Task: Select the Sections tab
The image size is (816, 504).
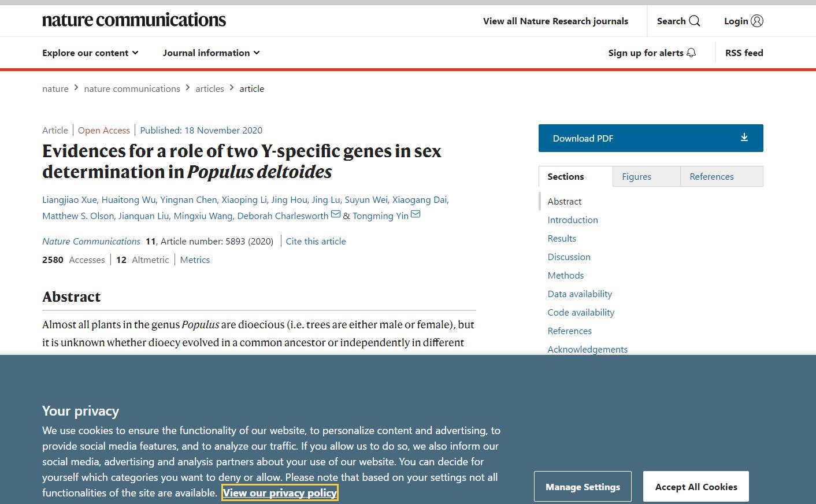Action: [x=576, y=176]
